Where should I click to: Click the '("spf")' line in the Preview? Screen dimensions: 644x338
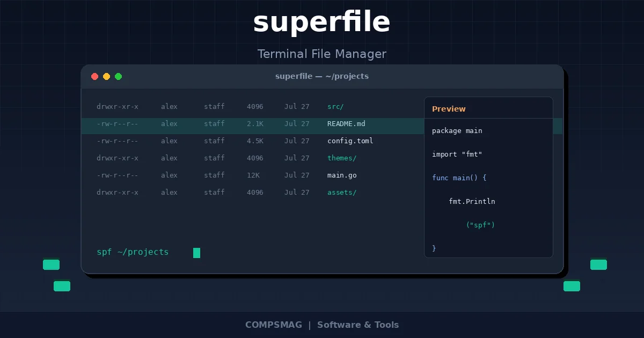(x=480, y=225)
